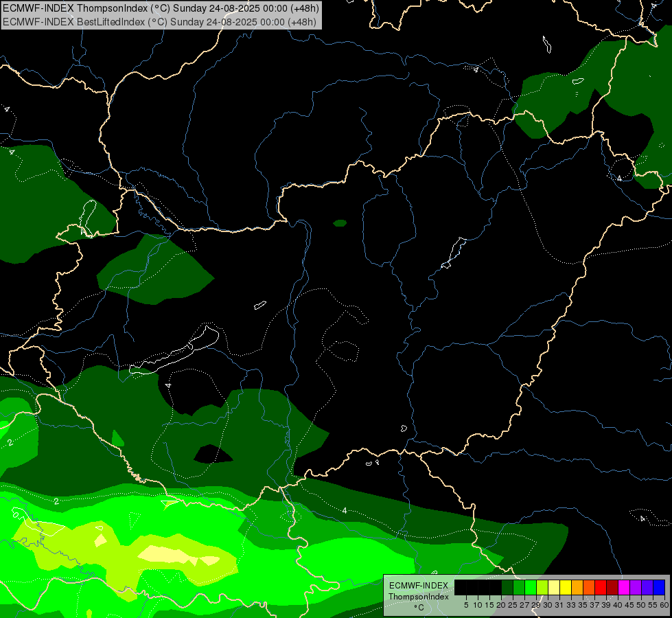672x618 pixels.
Task: Select the purple 45-50 legend swatch
Action: click(636, 588)
